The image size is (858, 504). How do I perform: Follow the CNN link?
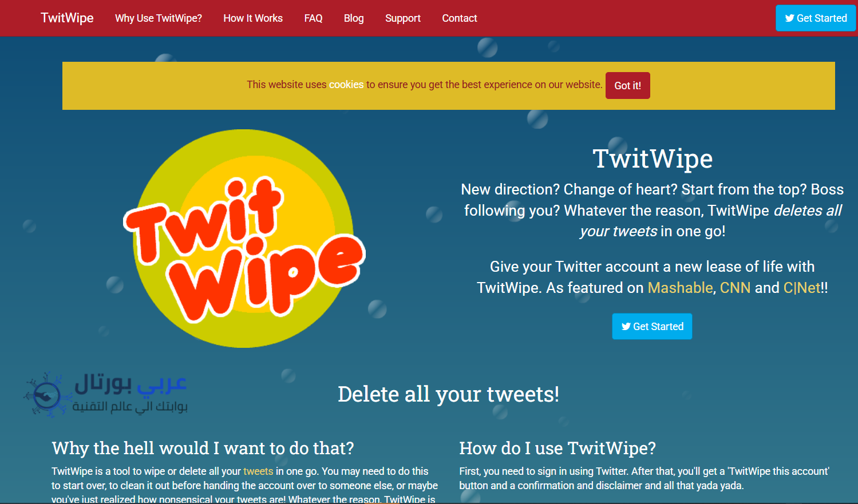click(x=735, y=288)
